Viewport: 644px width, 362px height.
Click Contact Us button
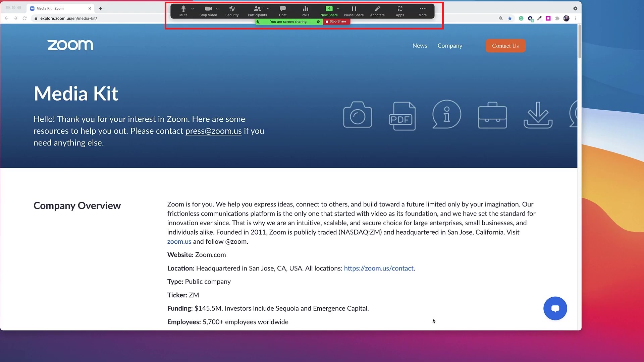coord(505,46)
